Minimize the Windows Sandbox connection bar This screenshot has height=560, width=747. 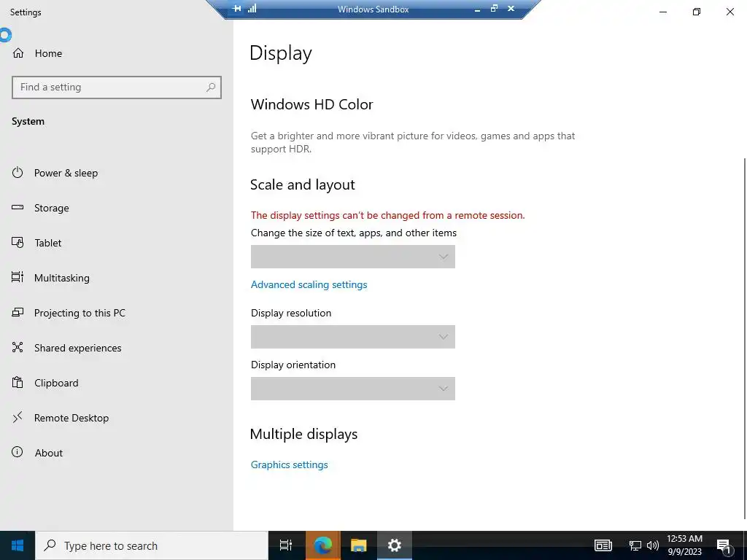(x=477, y=9)
